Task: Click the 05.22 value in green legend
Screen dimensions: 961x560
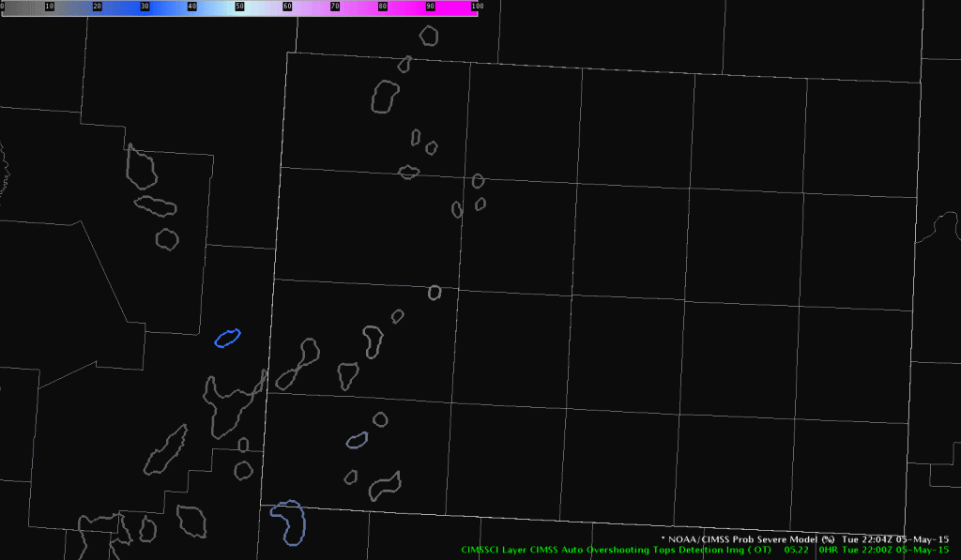Action: click(x=797, y=551)
